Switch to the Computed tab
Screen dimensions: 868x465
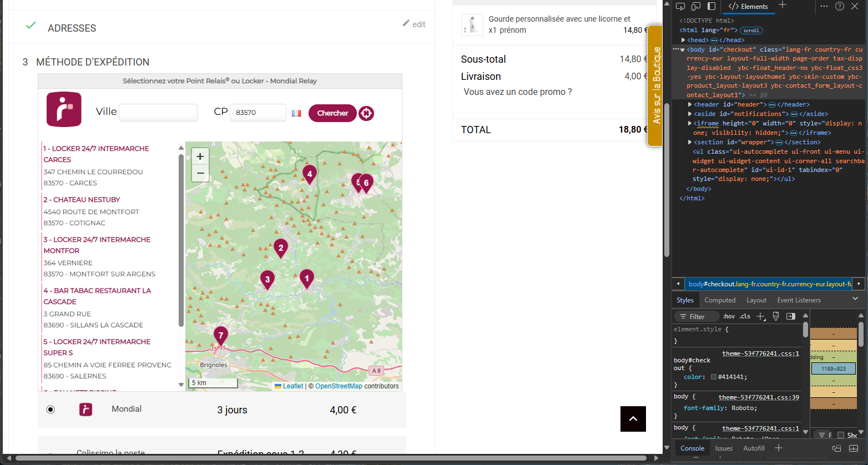tap(720, 300)
